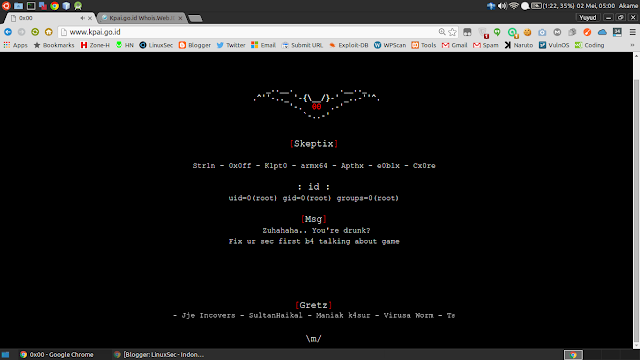Open the volume control in system tray
Viewport: 640px width, 360px height.
click(x=502, y=6)
